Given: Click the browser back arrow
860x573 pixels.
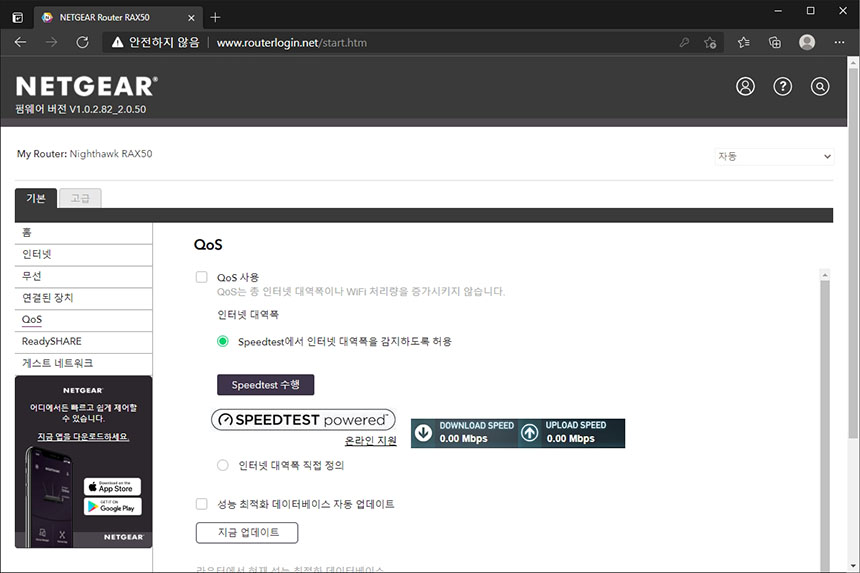Looking at the screenshot, I should tap(20, 42).
